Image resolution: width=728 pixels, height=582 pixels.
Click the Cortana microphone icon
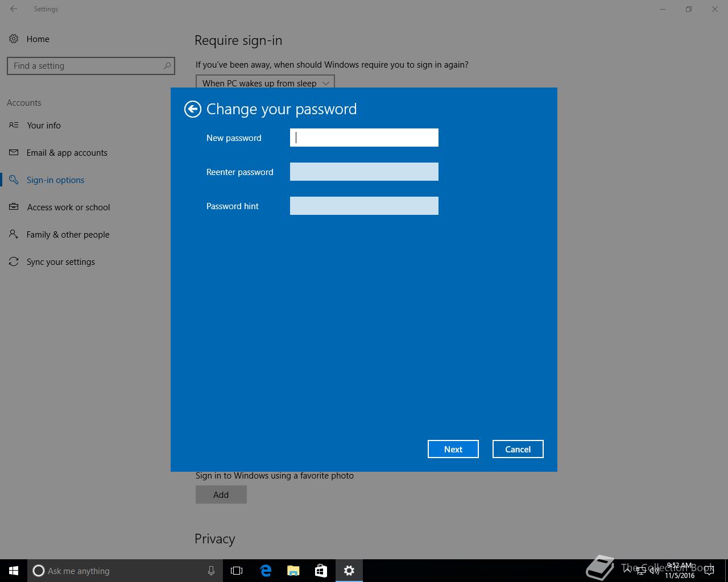(x=211, y=571)
